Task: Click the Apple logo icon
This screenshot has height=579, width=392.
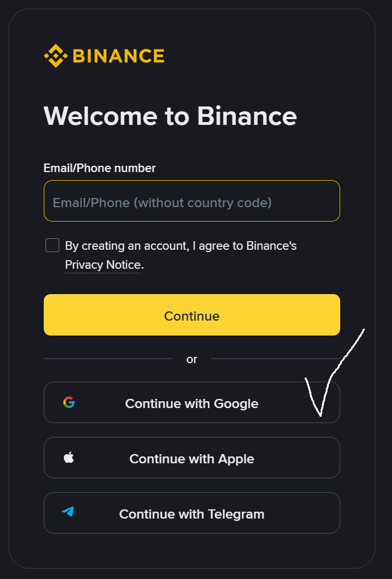Action: 69,458
